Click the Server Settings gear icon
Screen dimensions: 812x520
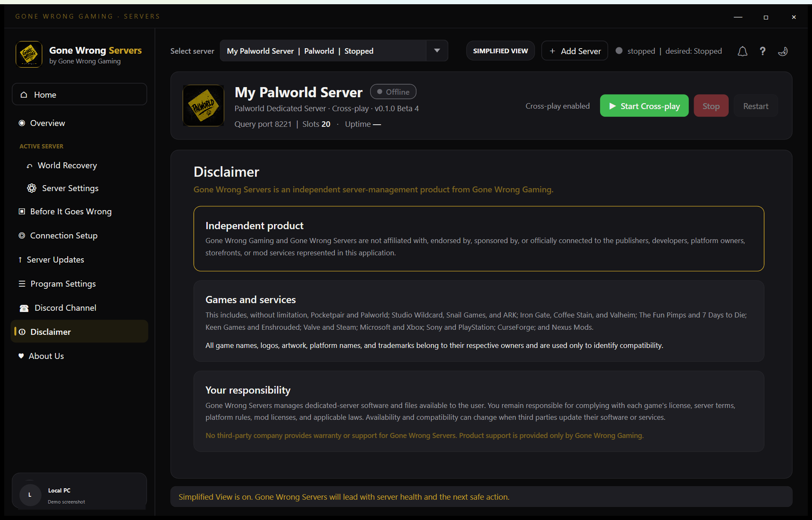click(32, 188)
